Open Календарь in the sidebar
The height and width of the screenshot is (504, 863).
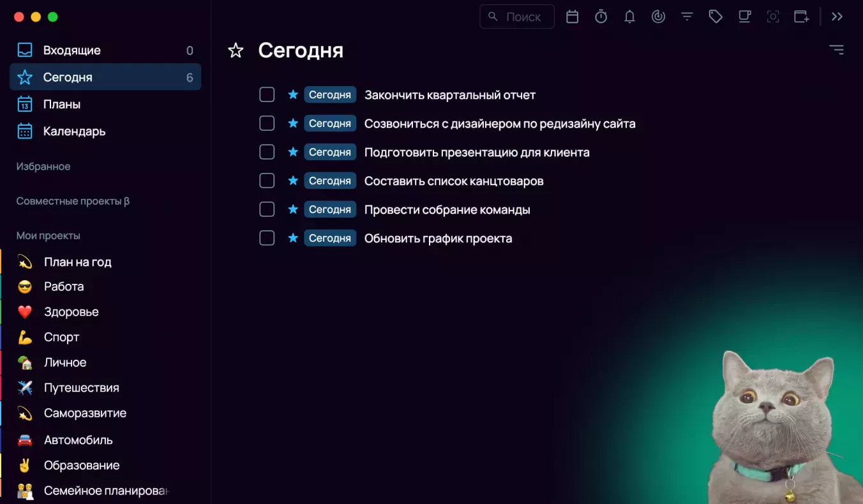coord(105,131)
